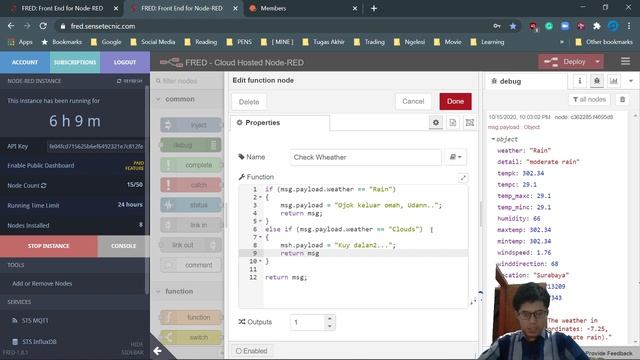The width and height of the screenshot is (640, 360).
Task: Delete the function node
Action: [x=249, y=102]
